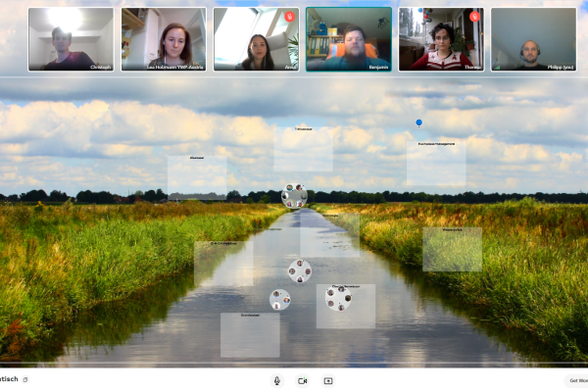Click the blue avatar dot in the sky

point(419,123)
